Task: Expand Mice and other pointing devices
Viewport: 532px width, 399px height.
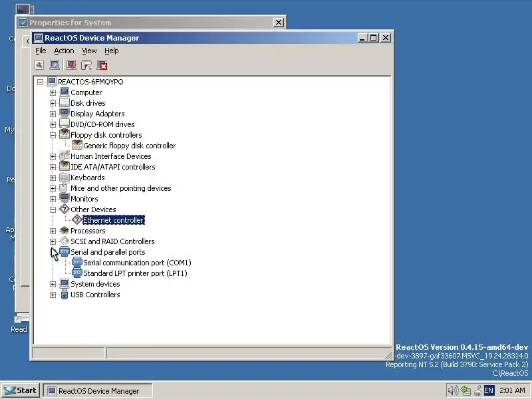Action: tap(53, 188)
